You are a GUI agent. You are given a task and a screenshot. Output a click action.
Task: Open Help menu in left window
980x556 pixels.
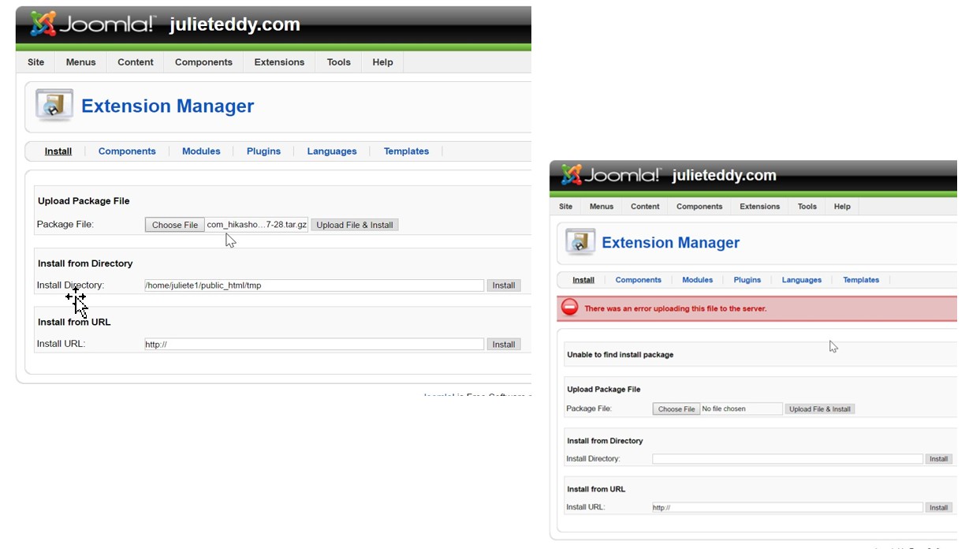coord(382,62)
